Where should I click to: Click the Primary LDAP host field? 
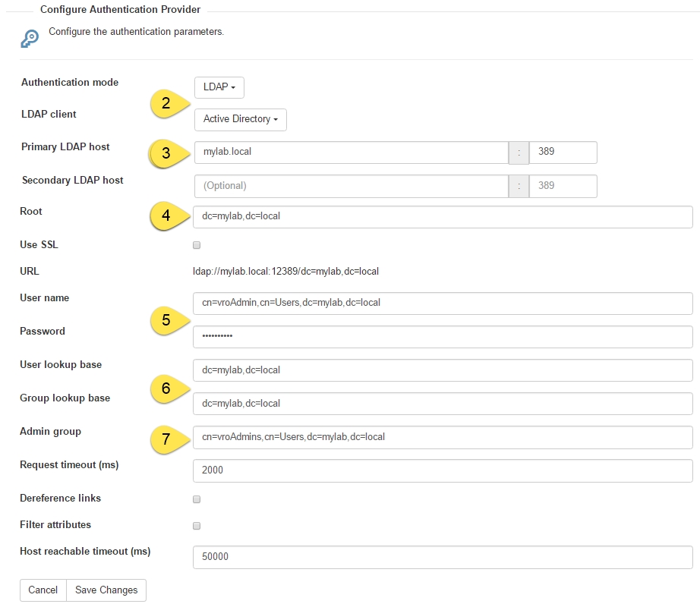coord(351,152)
